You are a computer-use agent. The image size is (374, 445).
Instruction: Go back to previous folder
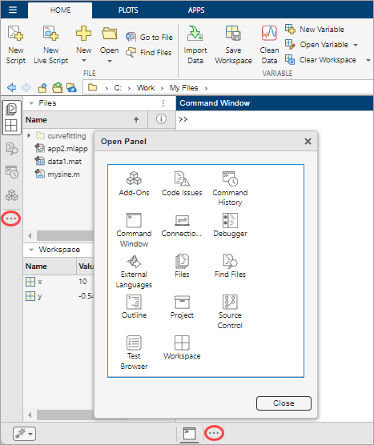coord(11,88)
